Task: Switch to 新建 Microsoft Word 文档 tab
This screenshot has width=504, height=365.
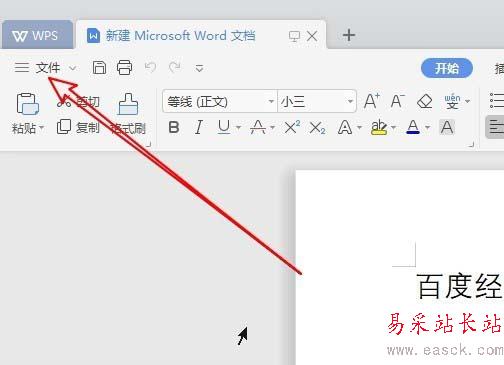Action: coord(180,36)
